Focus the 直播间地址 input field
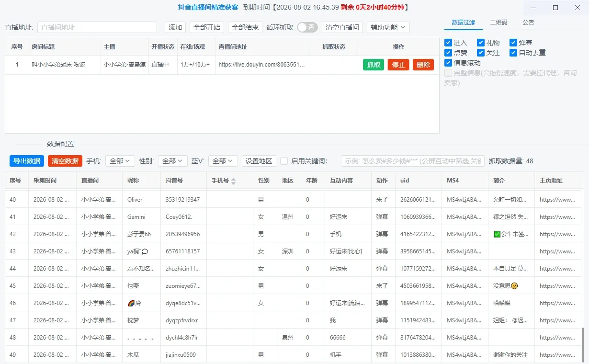Viewport: 589px width, 364px height. [x=97, y=27]
